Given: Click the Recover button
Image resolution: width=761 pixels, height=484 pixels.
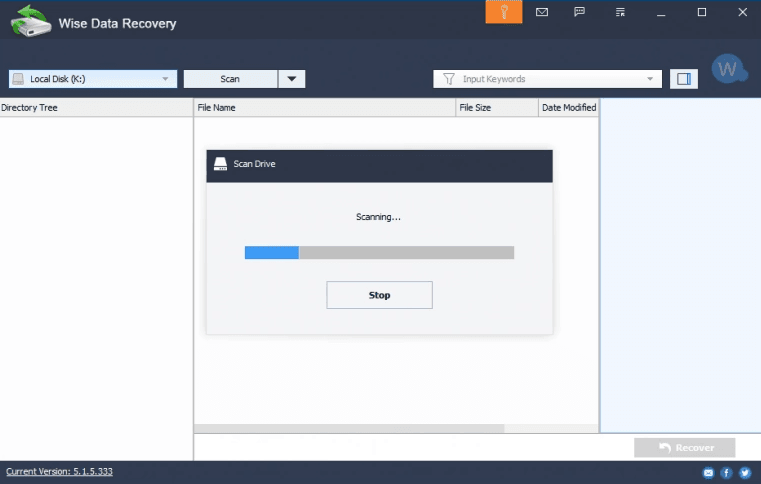Looking at the screenshot, I should pos(685,448).
